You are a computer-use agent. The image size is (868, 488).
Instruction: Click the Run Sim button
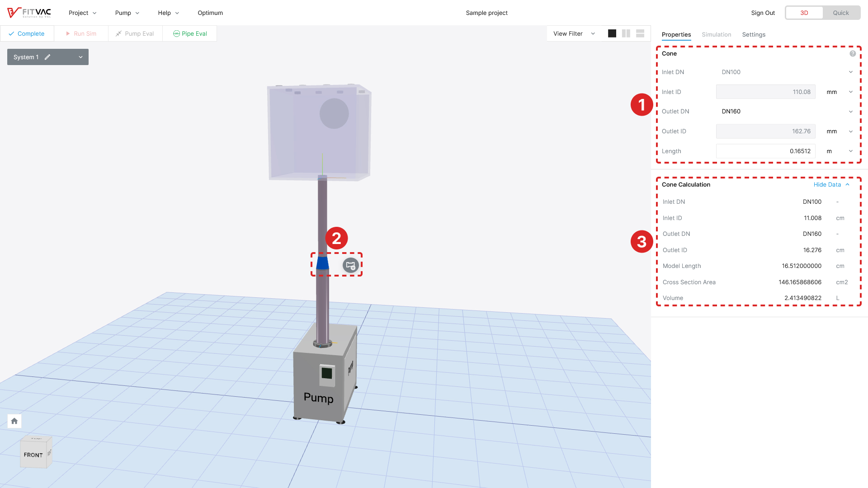tap(81, 33)
